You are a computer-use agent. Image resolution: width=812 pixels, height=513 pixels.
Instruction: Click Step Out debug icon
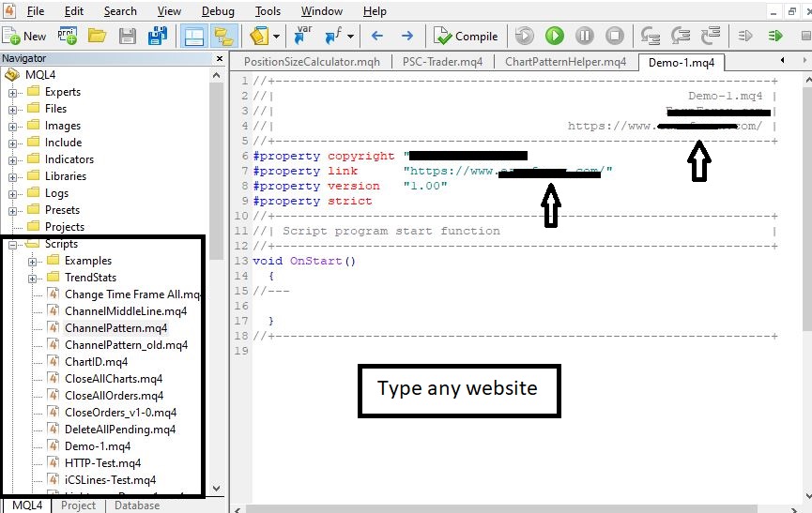711,36
